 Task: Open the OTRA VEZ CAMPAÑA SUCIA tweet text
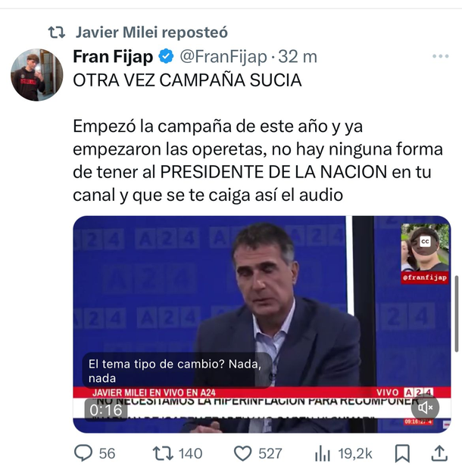tap(187, 80)
